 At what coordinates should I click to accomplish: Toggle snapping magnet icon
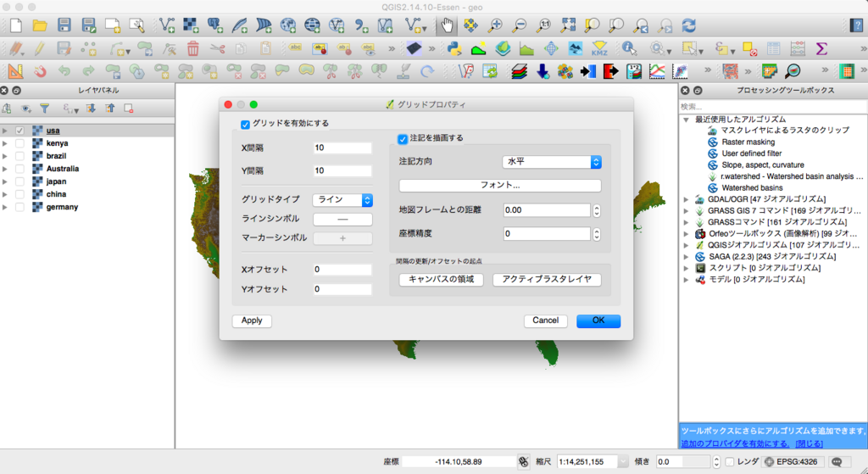[40, 71]
